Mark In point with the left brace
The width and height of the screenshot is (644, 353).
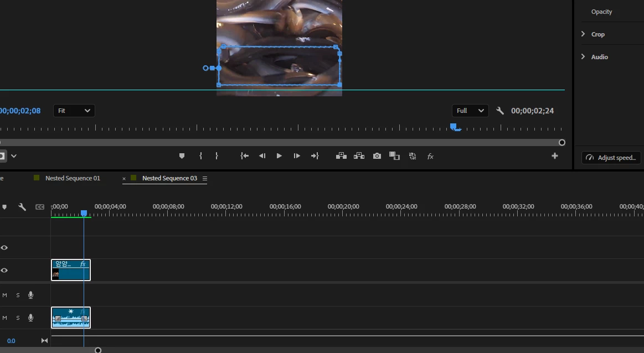tap(200, 156)
